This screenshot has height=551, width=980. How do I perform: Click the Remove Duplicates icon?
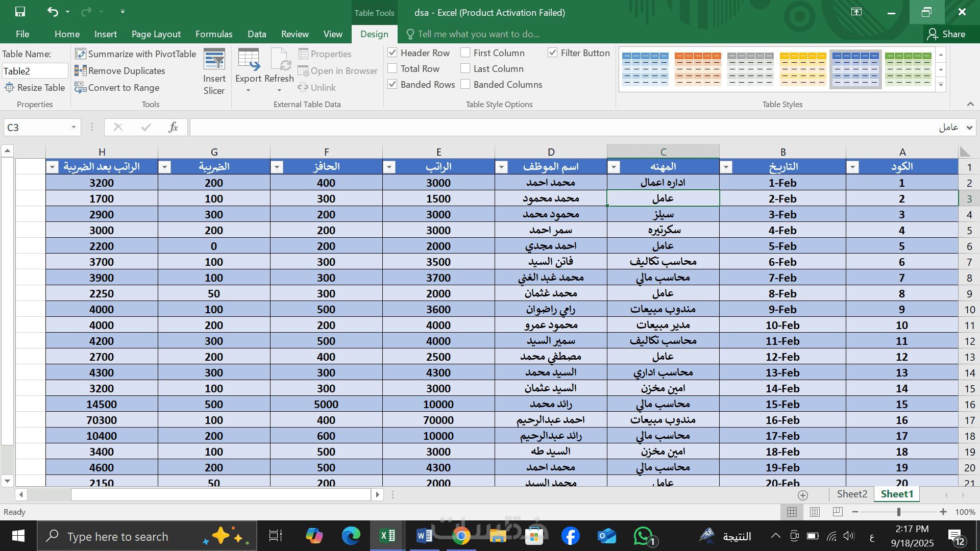[x=81, y=71]
